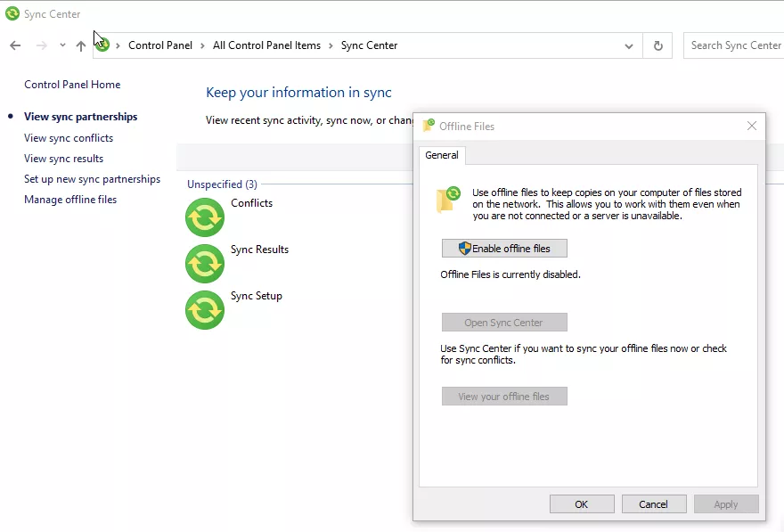This screenshot has height=532, width=784.
Task: Click View your offline files button
Action: [x=504, y=397]
